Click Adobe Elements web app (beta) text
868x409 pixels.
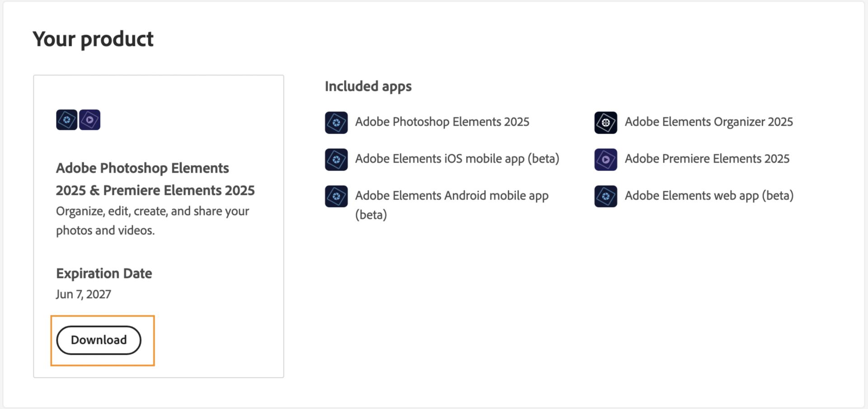point(709,196)
